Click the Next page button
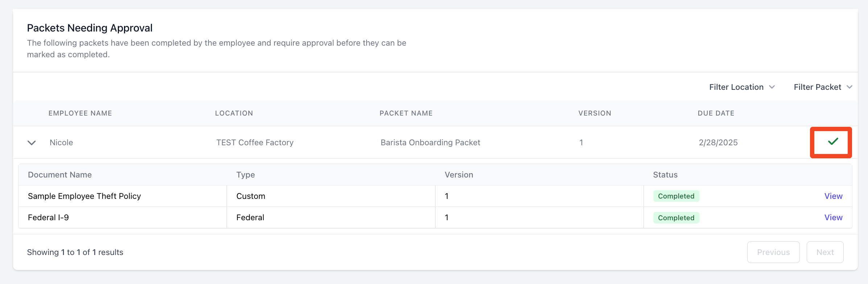The image size is (868, 284). click(825, 252)
